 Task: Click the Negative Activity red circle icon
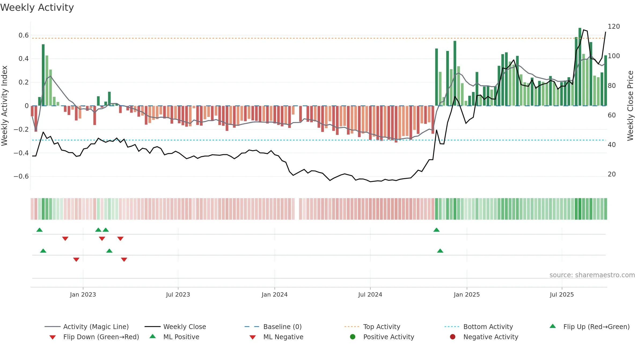point(453,337)
